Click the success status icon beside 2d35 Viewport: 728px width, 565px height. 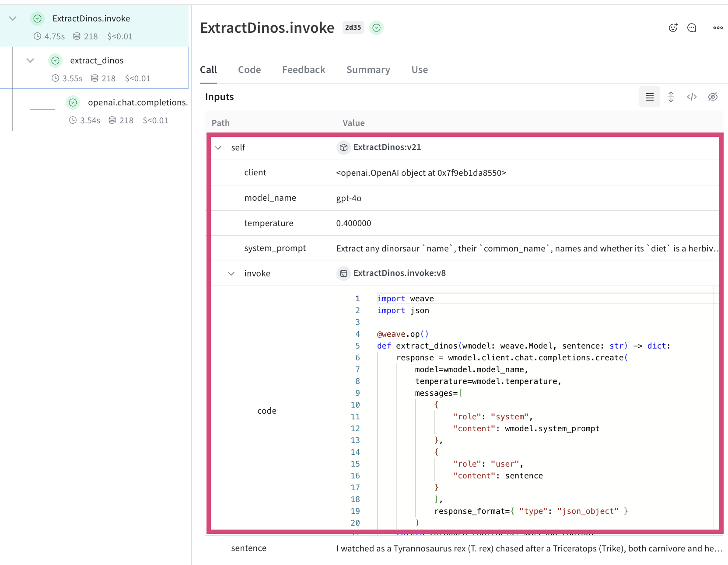tap(376, 28)
